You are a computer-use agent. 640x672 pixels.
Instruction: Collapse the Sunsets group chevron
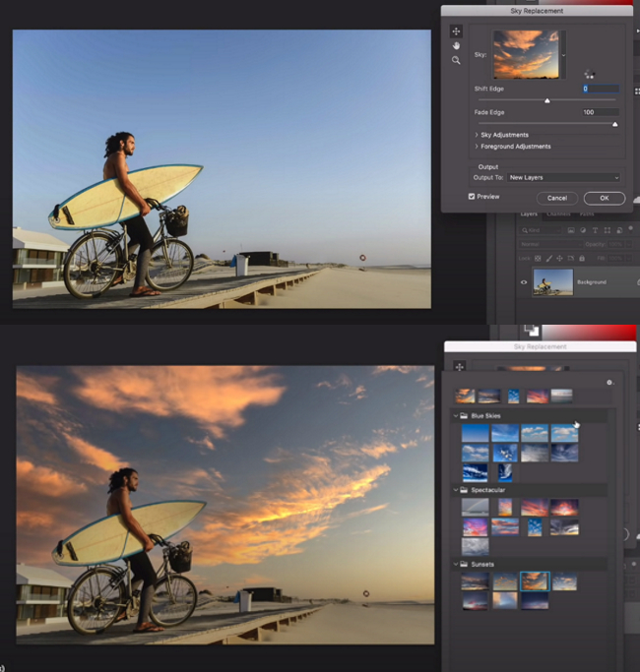pos(455,564)
